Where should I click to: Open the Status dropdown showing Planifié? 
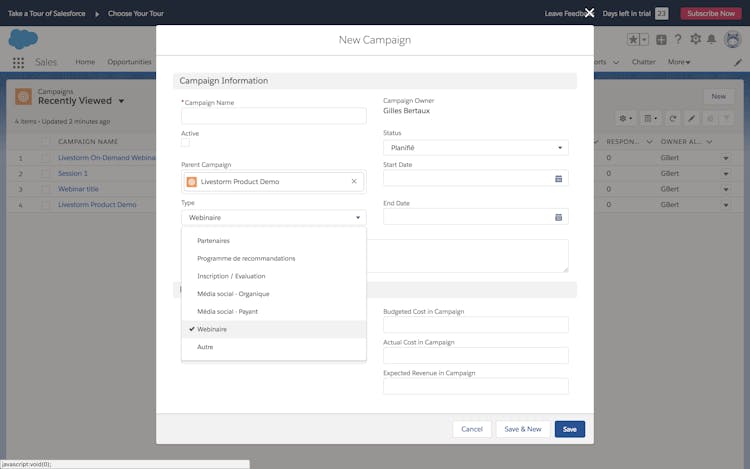475,148
